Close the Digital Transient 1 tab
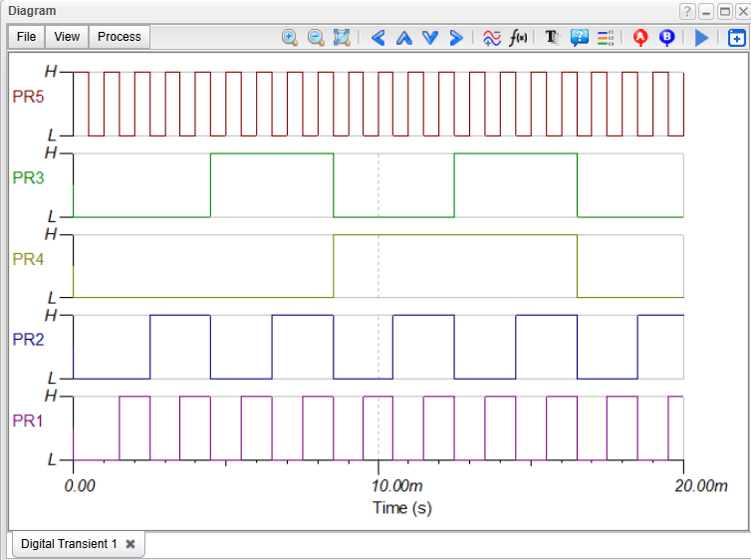751x560 pixels. click(x=130, y=544)
